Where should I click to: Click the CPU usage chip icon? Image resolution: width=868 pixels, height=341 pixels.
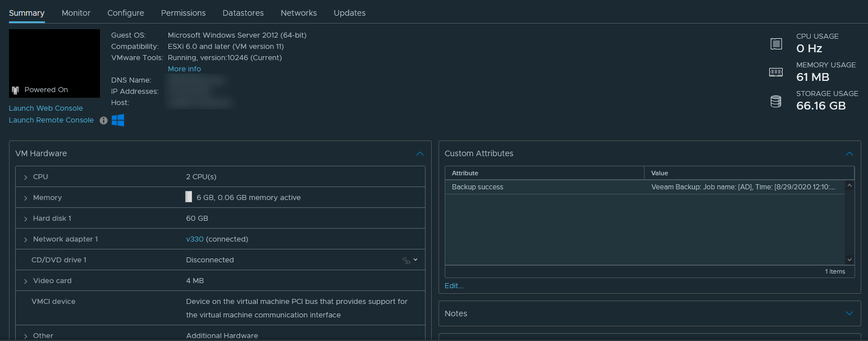(x=776, y=43)
